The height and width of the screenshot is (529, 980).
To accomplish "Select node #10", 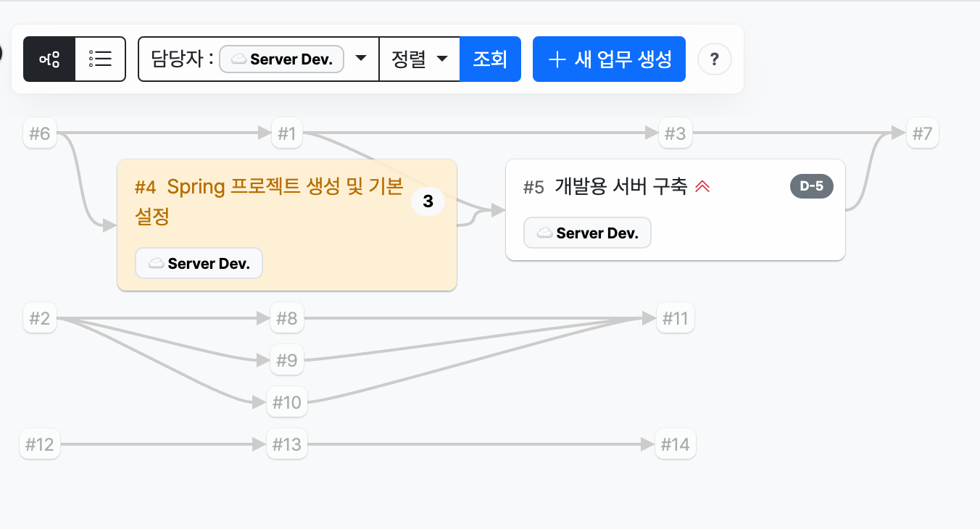I will point(287,402).
